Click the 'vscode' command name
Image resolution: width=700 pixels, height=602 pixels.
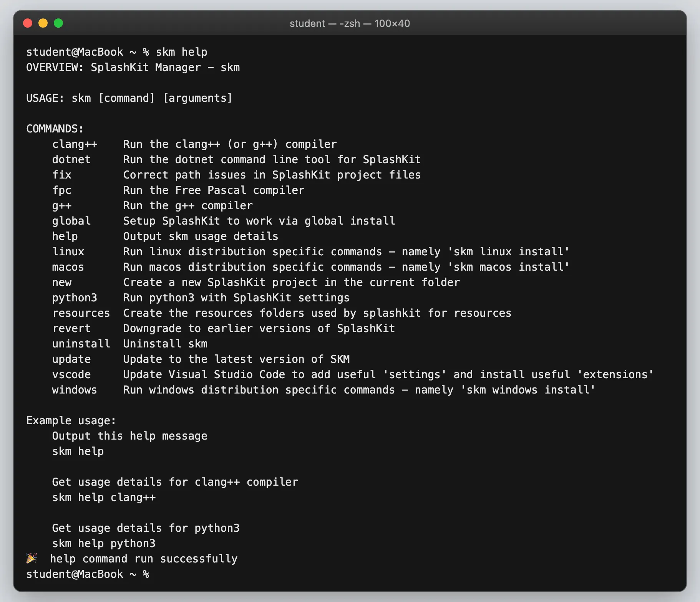click(x=71, y=375)
